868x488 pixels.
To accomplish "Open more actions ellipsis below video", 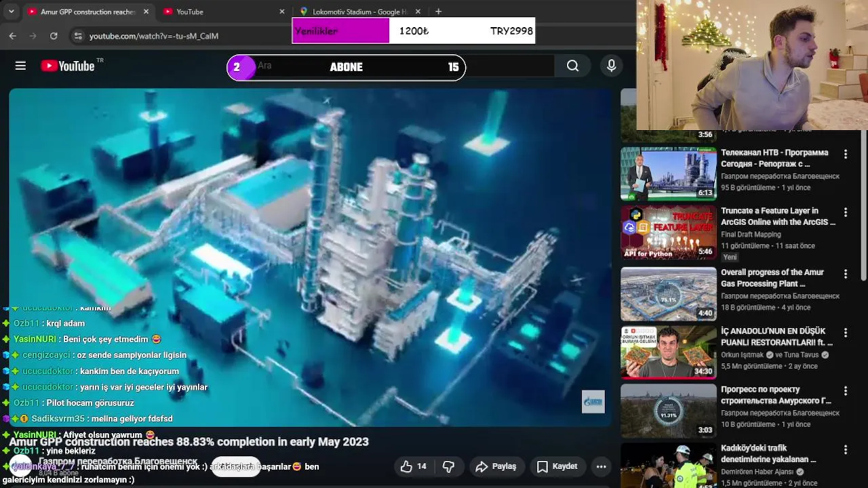I will (601, 466).
